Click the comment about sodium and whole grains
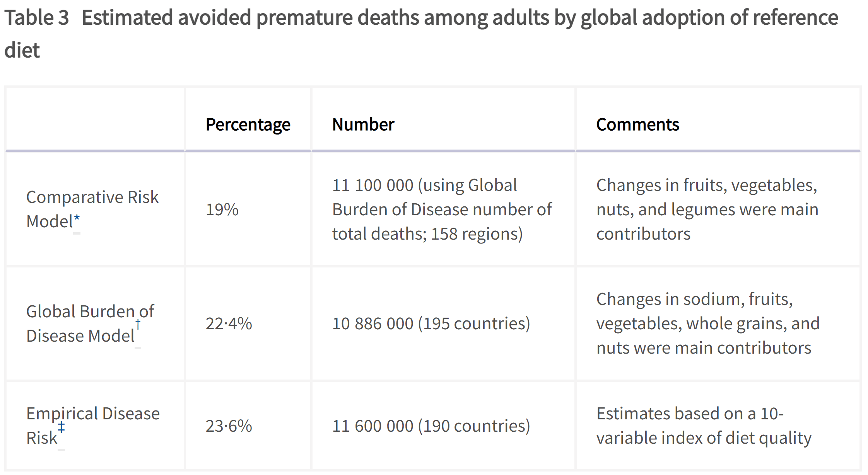 pos(708,323)
